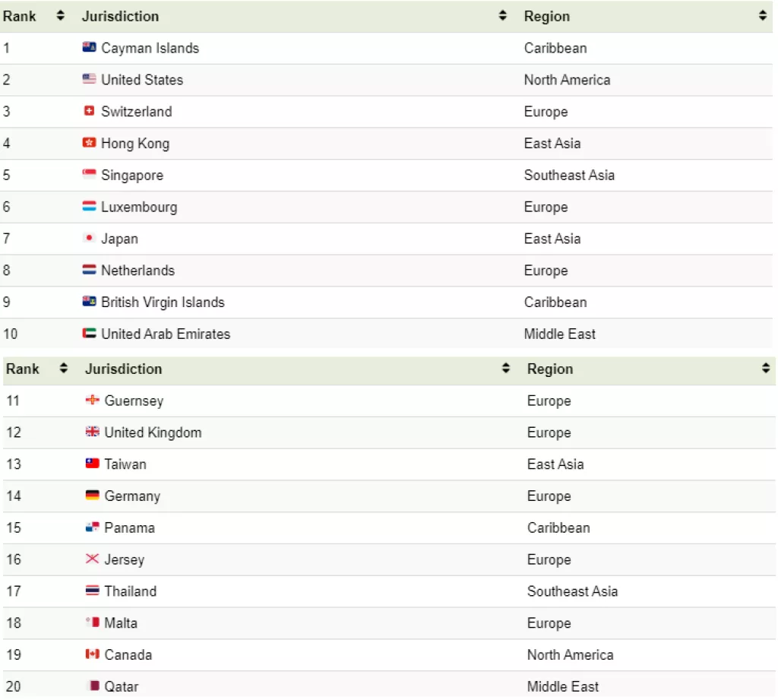Click the Guernsey flag icon

pos(92,401)
